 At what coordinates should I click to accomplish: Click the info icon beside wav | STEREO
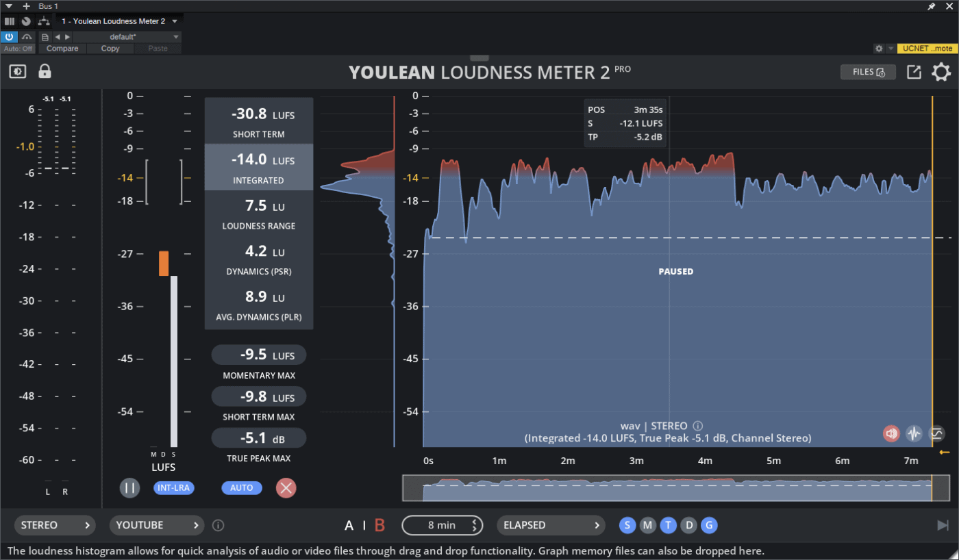pyautogui.click(x=698, y=426)
